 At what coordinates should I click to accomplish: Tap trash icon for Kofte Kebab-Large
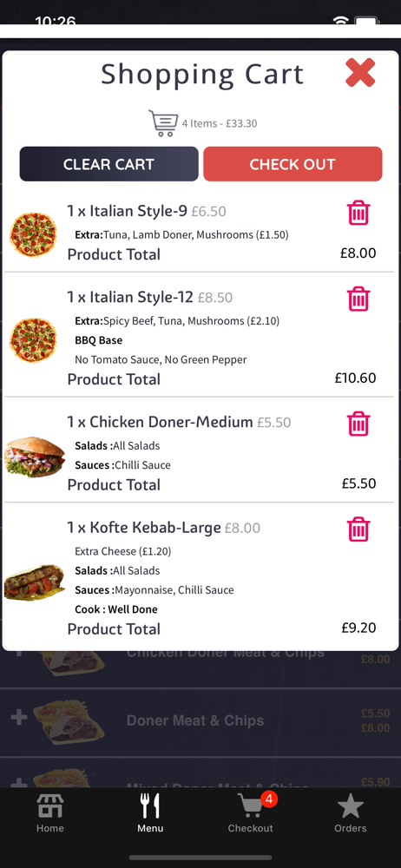point(358,529)
